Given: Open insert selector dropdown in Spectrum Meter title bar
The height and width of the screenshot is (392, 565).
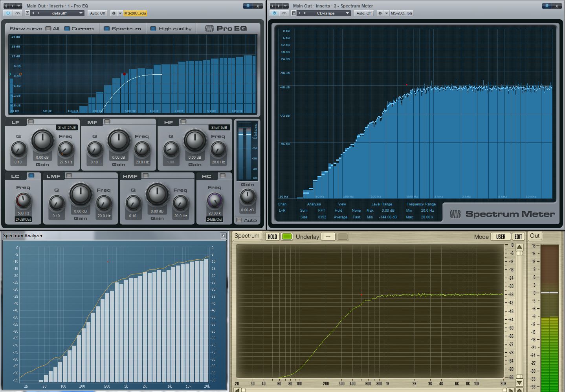Looking at the screenshot, I should coord(285,6).
